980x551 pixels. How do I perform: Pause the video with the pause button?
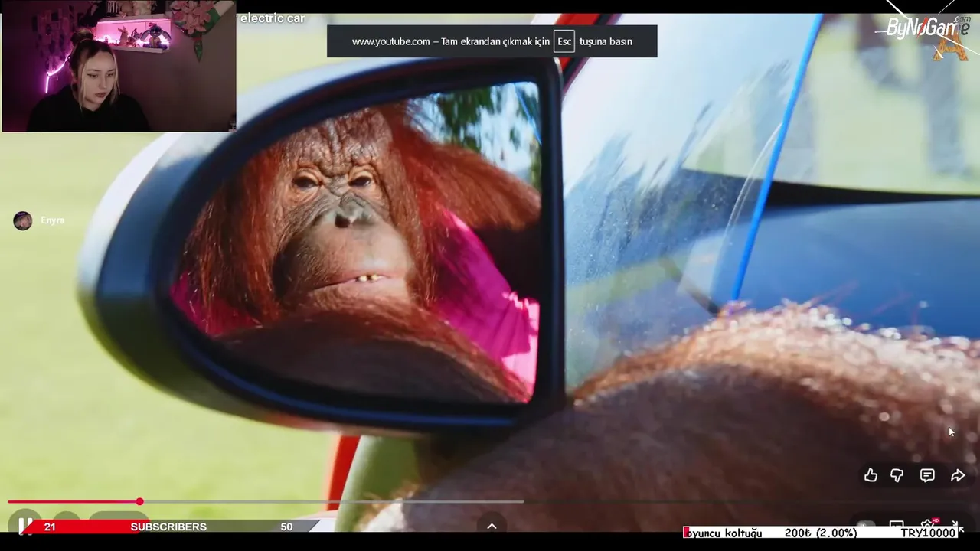click(x=25, y=526)
